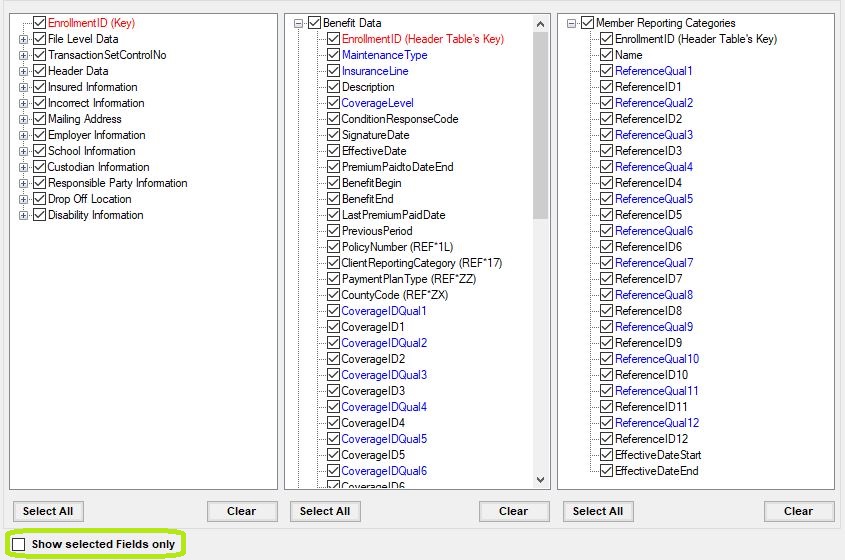Click Clear under Member Reporting panel
Screen dimensions: 845x560
tap(799, 511)
